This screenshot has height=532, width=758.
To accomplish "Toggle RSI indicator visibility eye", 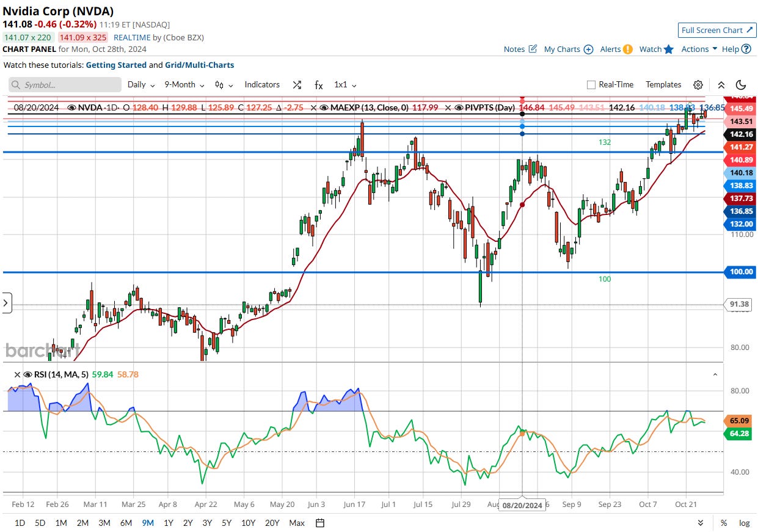I will [x=27, y=374].
